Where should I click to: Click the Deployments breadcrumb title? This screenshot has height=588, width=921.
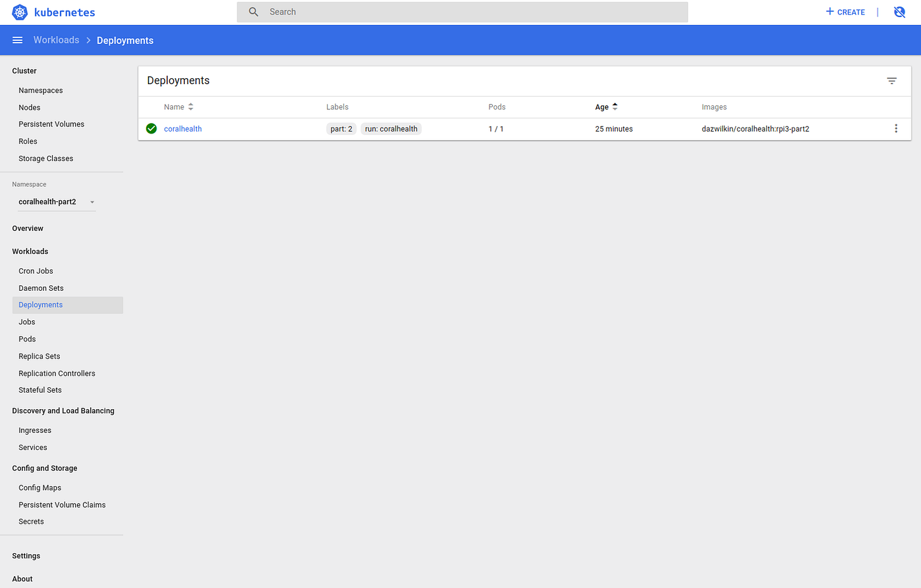[x=125, y=40]
